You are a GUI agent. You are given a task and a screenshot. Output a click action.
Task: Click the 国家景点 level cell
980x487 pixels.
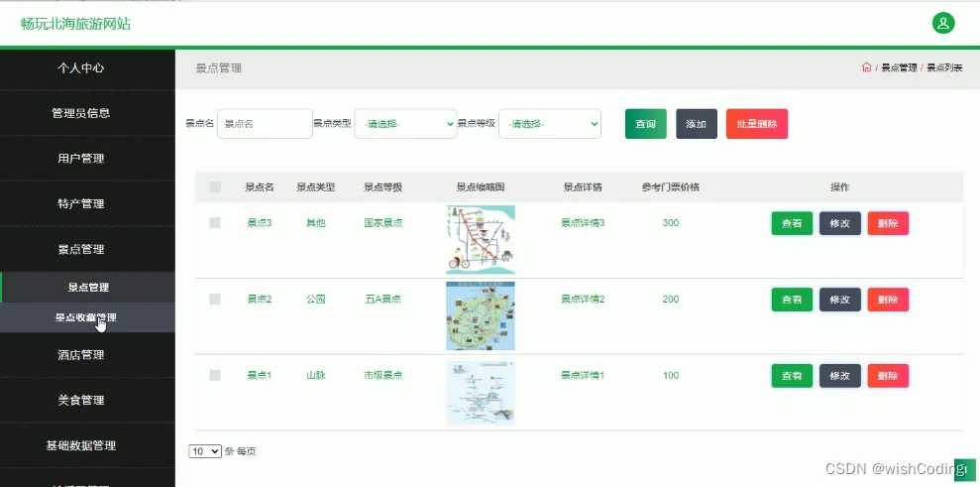[x=383, y=223]
